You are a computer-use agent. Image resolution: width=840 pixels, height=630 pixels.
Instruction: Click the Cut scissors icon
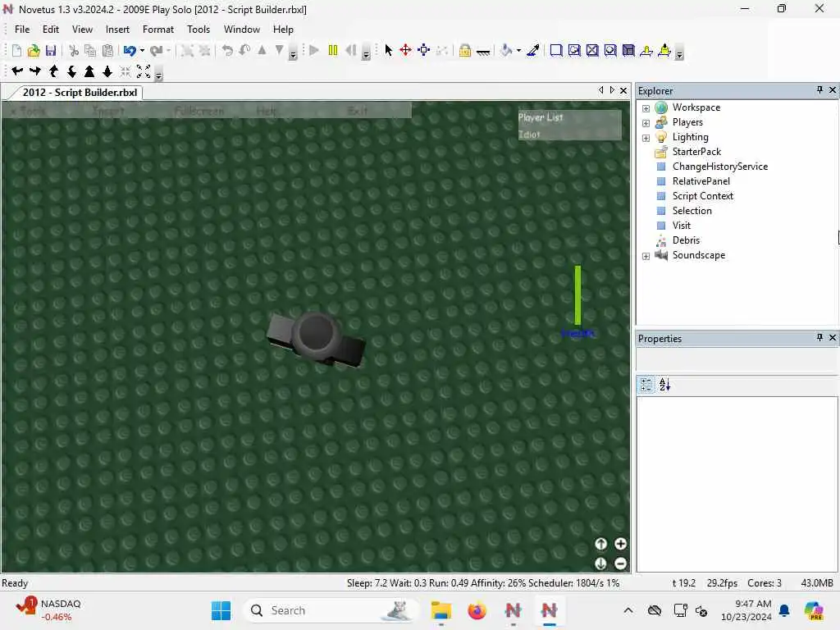pyautogui.click(x=74, y=50)
